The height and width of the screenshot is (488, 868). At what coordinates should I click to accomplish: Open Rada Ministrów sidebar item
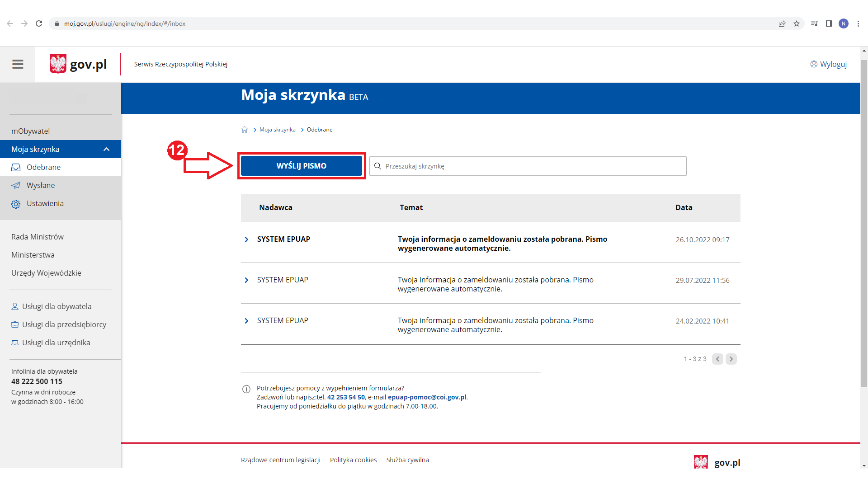tap(38, 237)
